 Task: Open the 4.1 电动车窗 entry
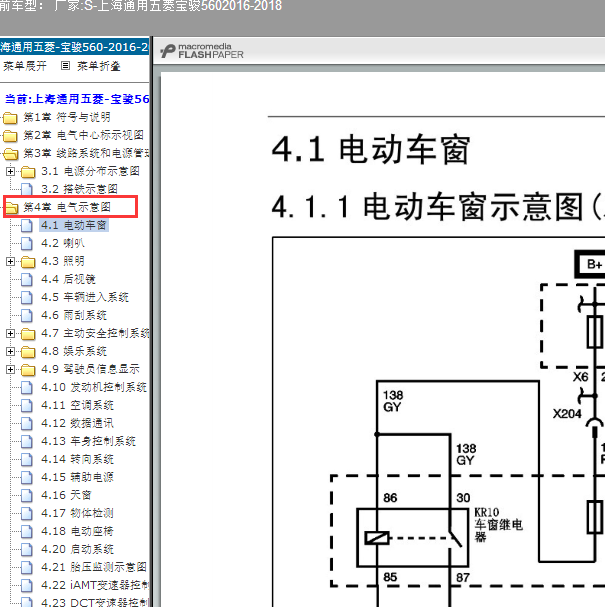[x=74, y=225]
